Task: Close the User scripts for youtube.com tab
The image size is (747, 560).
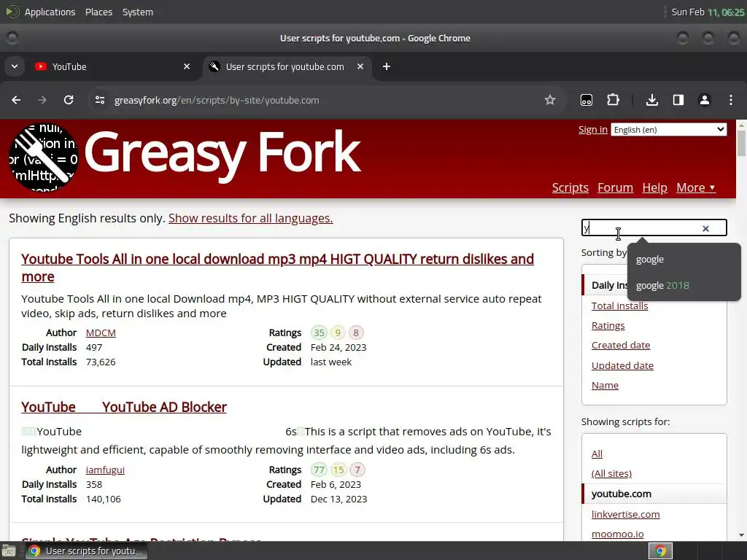Action: [360, 66]
